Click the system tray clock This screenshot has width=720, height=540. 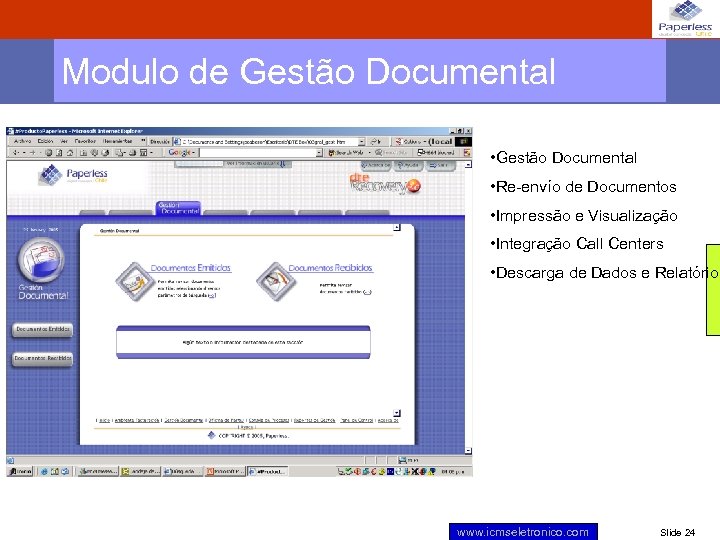point(453,472)
